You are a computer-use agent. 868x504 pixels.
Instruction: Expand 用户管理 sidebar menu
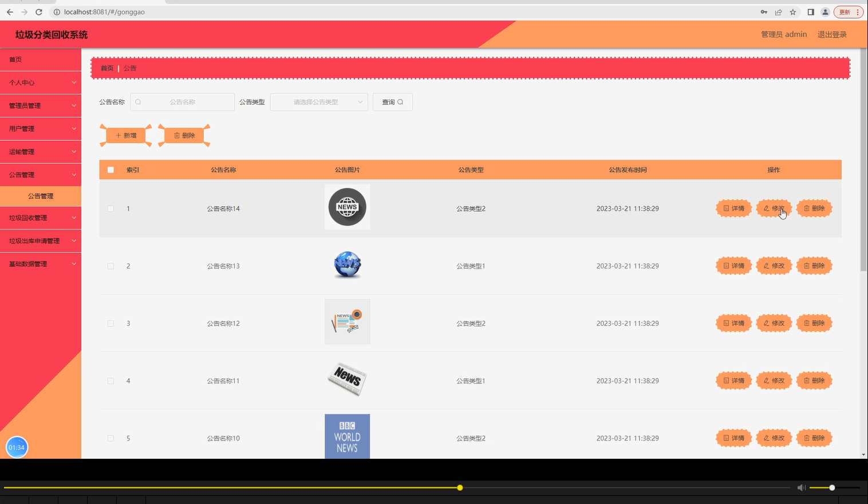pyautogui.click(x=41, y=128)
